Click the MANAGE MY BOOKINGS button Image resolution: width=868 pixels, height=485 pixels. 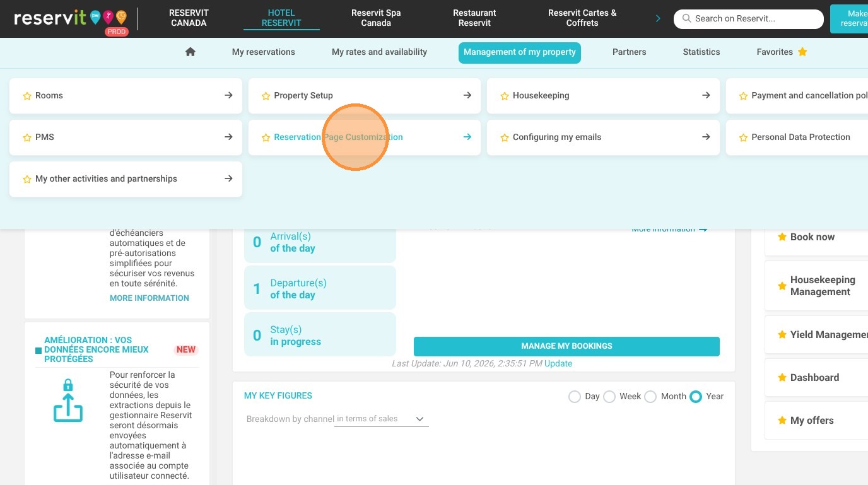(x=566, y=346)
